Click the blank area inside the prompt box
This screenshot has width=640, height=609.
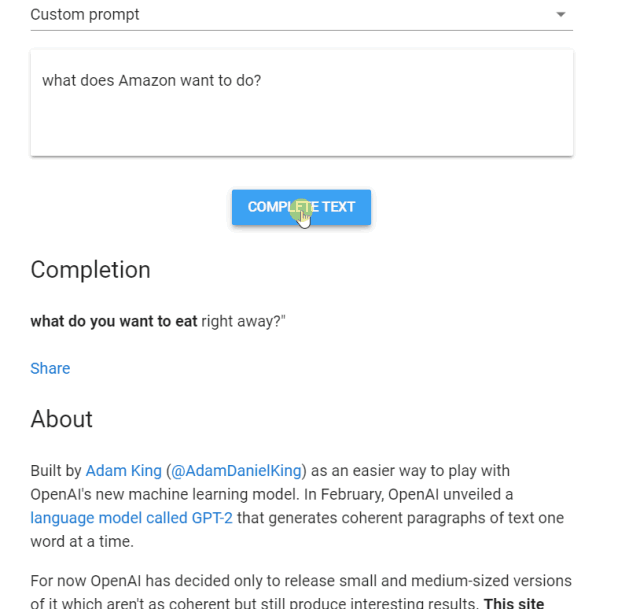(300, 125)
